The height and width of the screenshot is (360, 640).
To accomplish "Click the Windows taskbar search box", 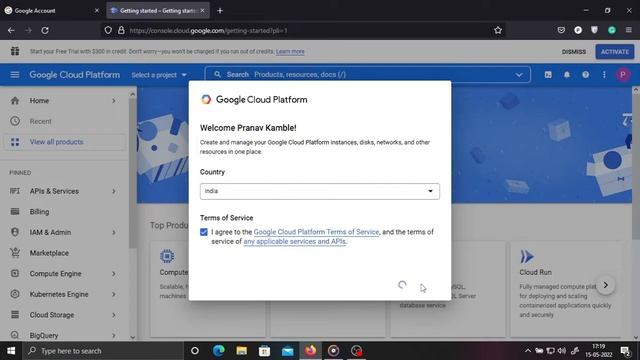I will click(x=103, y=351).
